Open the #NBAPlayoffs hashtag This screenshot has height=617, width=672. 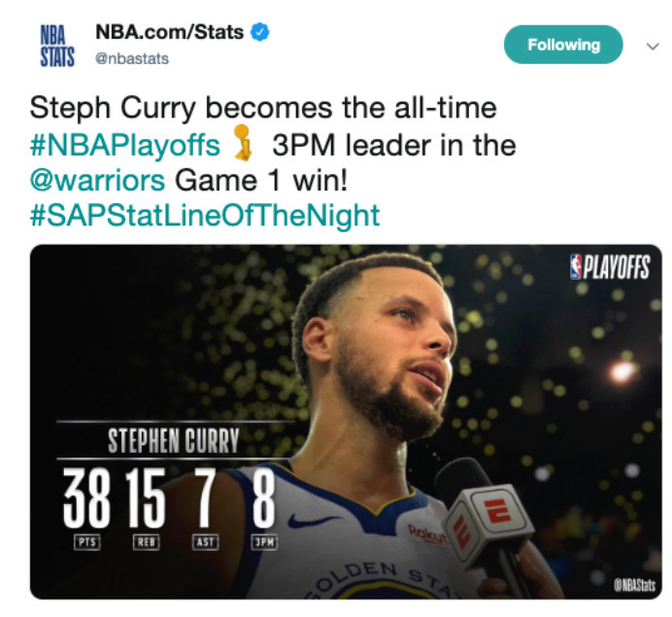click(125, 146)
